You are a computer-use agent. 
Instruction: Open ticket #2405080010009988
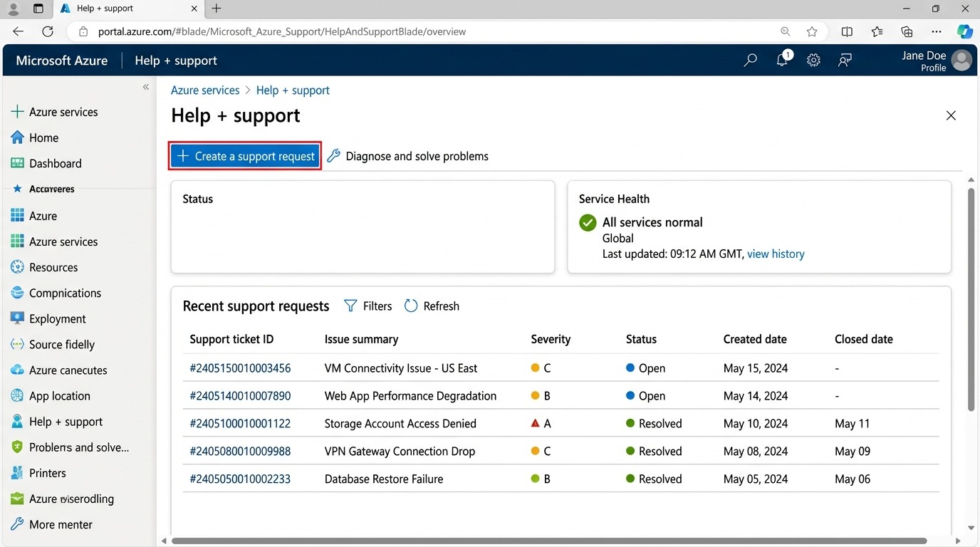(240, 452)
